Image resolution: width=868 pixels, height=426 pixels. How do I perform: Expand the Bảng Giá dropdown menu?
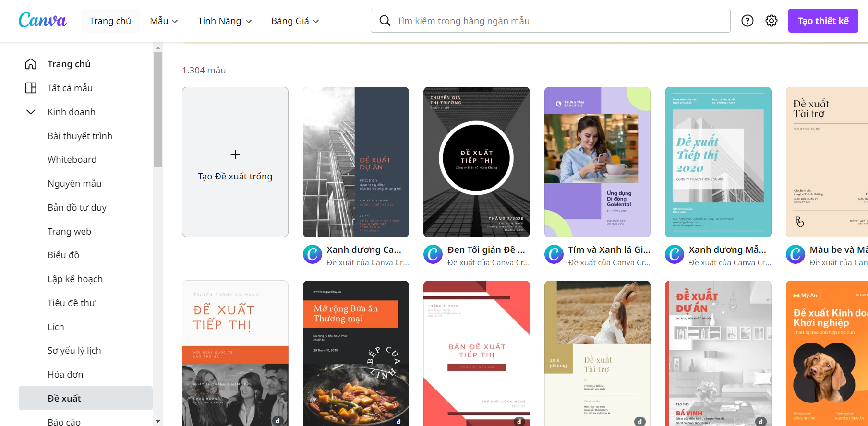pyautogui.click(x=295, y=21)
